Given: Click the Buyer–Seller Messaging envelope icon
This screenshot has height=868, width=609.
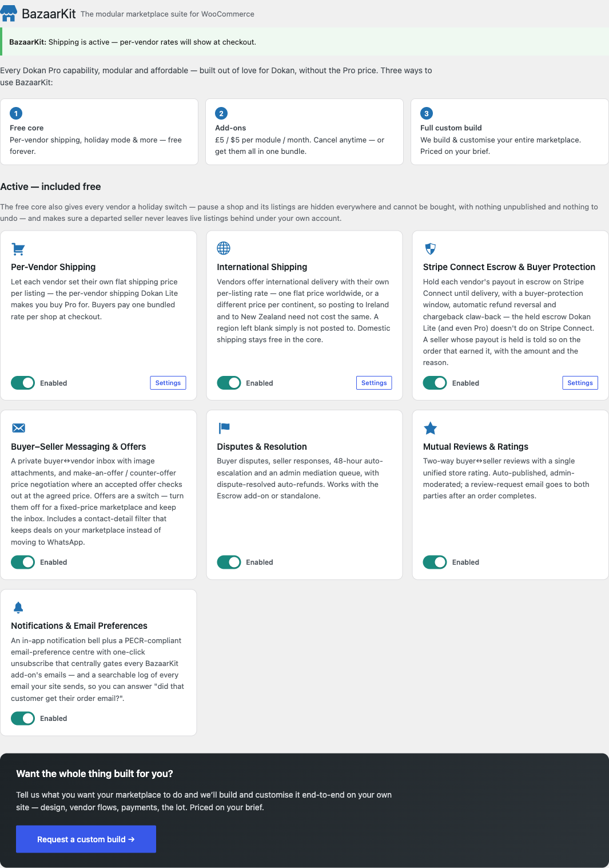Looking at the screenshot, I should pos(18,428).
